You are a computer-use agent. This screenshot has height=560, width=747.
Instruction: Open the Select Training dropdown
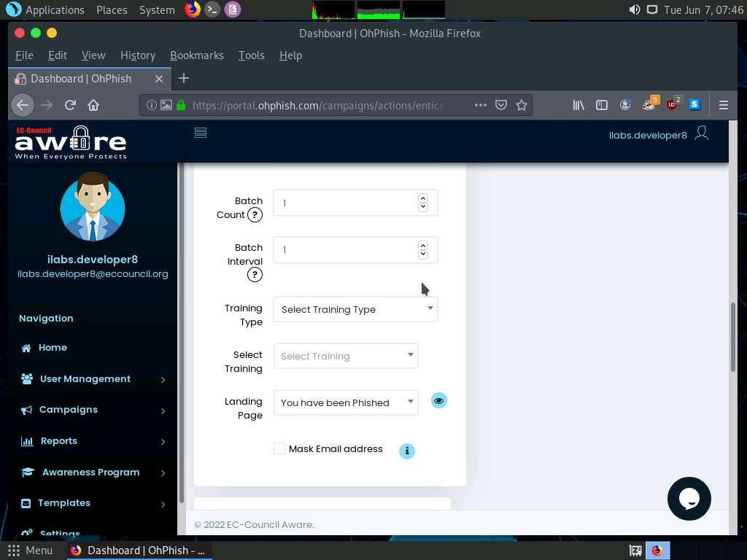tap(346, 356)
